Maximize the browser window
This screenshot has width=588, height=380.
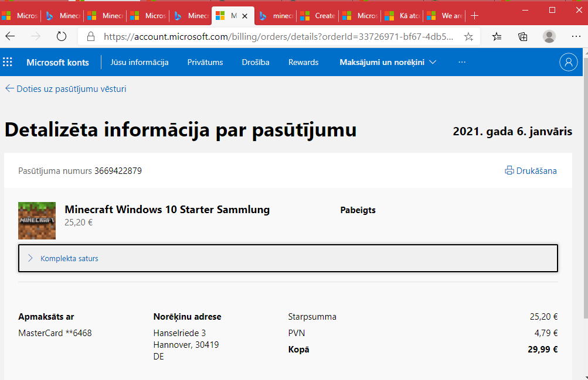point(552,10)
